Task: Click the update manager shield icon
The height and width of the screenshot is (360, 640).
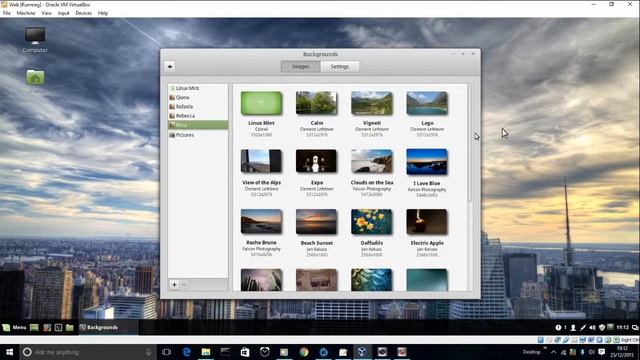Action: [602, 327]
